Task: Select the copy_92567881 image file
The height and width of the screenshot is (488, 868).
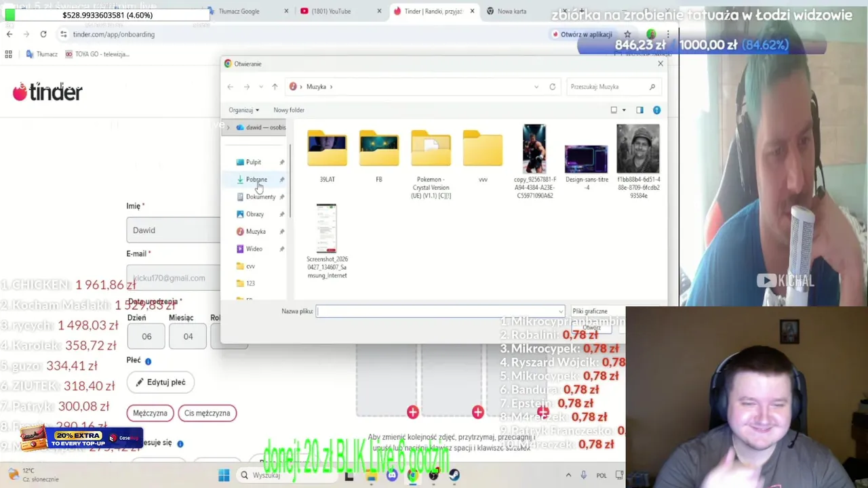Action: 534,161
